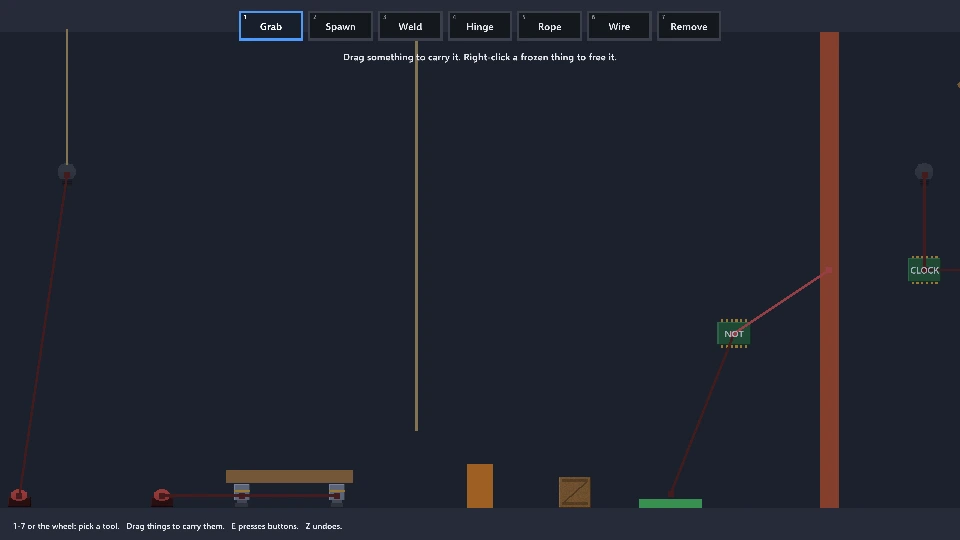Click the wooden plank on the thrusters
The width and height of the screenshot is (960, 540).
[x=289, y=476]
